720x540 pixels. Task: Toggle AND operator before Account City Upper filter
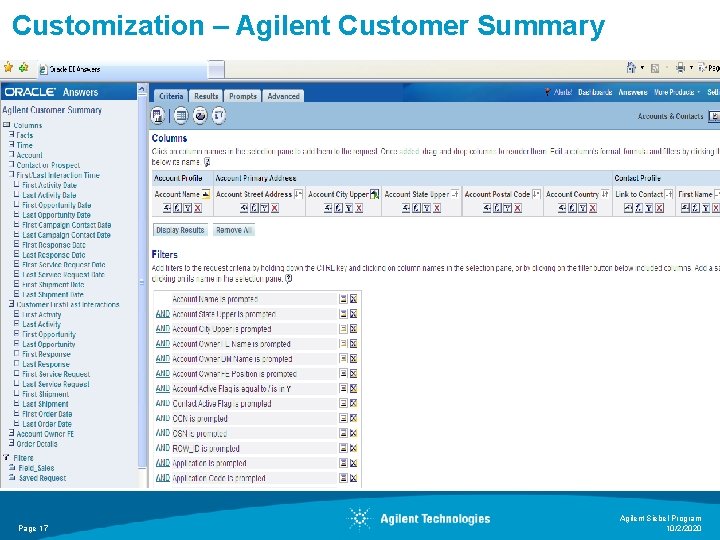tap(163, 329)
